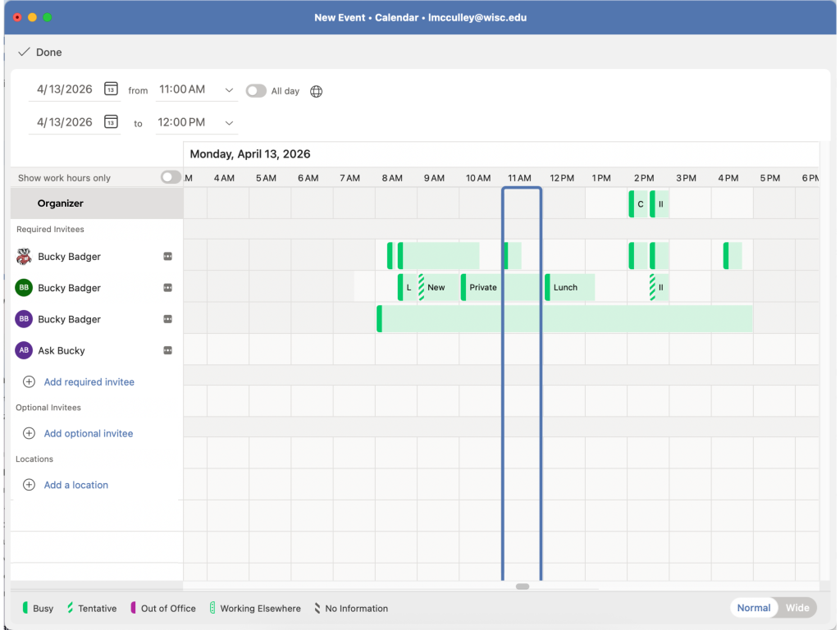Viewport: 840px width, 630px height.
Task: Open the end date calendar picker icon
Action: coord(112,122)
